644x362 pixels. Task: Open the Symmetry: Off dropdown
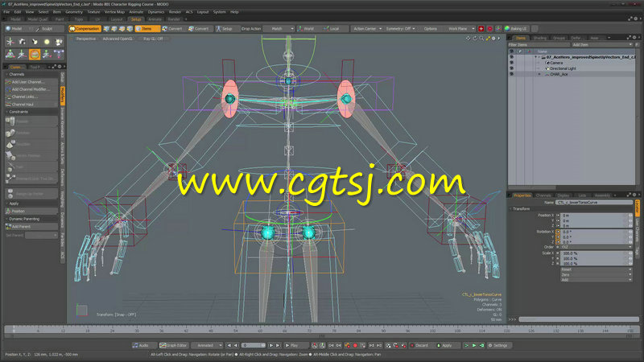[x=400, y=29]
